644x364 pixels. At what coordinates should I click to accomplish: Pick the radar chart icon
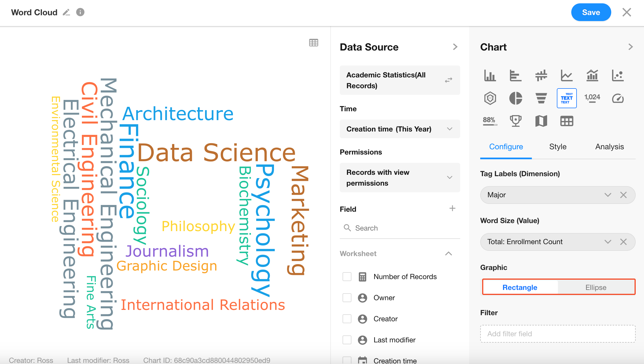490,98
